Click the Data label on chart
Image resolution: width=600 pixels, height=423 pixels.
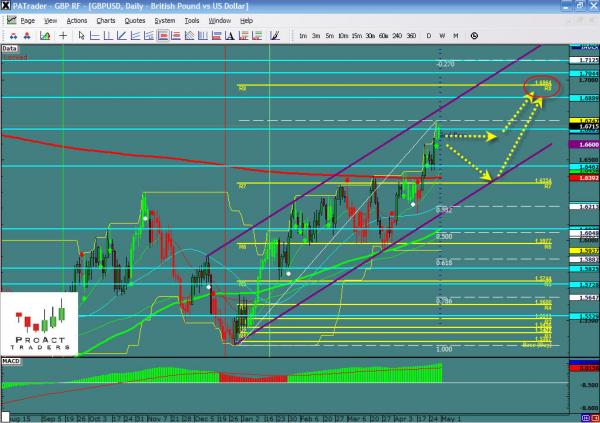[x=9, y=48]
